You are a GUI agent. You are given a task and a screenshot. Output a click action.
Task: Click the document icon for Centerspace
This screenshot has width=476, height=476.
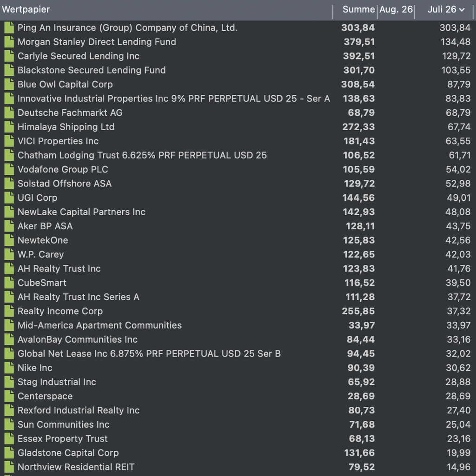pyautogui.click(x=9, y=396)
